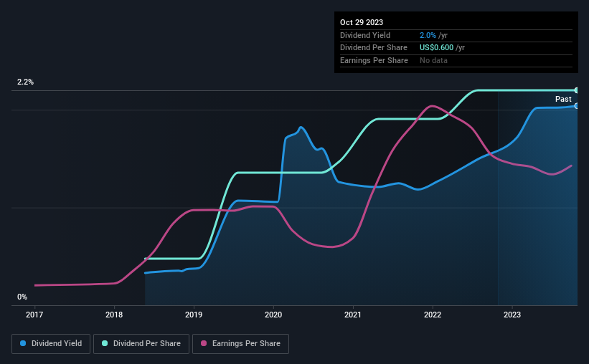The image size is (589, 364).
Task: Click the blue endpoint marker on Dividend Yield line
Action: point(576,106)
